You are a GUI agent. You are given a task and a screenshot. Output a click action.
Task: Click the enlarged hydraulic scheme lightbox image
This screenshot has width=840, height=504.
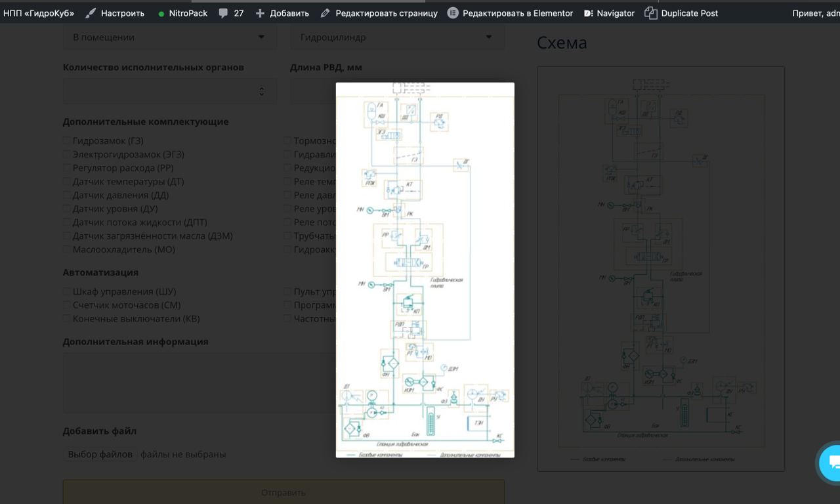click(x=425, y=270)
